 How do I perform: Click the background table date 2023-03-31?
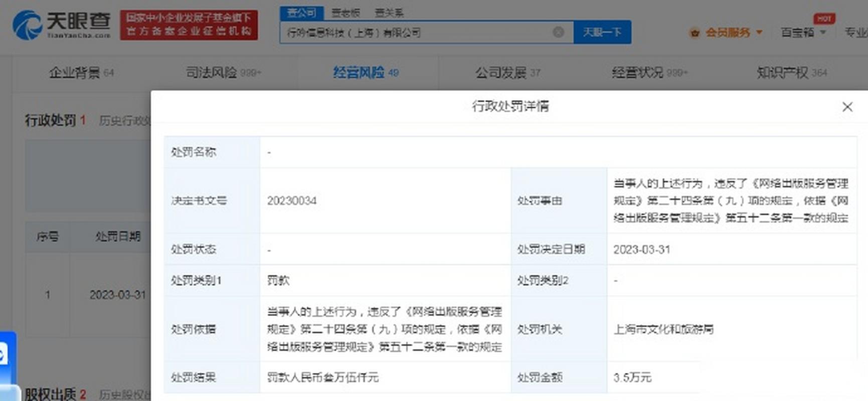pos(118,295)
